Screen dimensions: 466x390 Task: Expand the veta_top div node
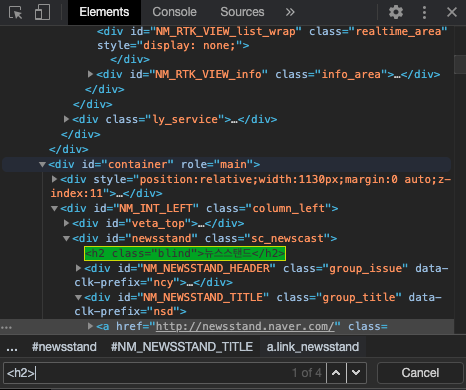coord(66,223)
